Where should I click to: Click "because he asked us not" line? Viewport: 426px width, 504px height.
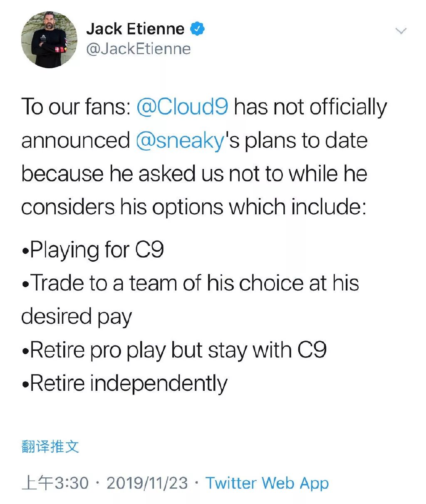(x=194, y=174)
